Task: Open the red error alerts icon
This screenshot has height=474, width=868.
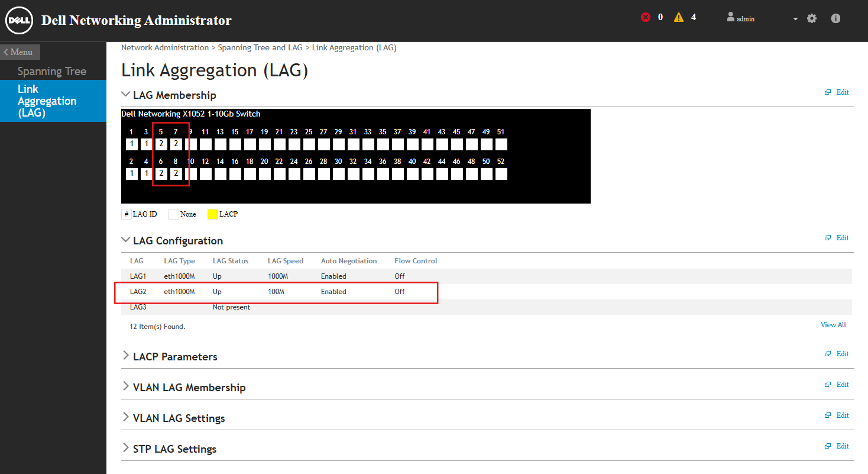Action: pos(646,17)
